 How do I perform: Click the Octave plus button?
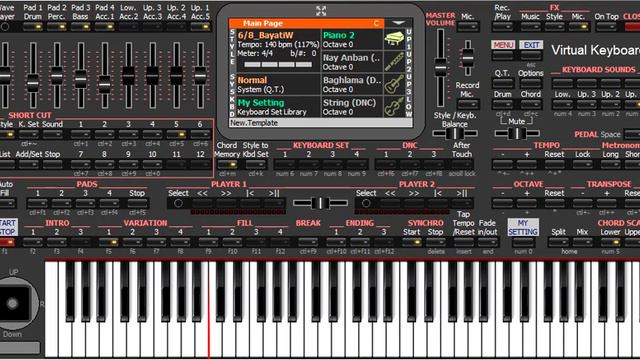click(527, 203)
